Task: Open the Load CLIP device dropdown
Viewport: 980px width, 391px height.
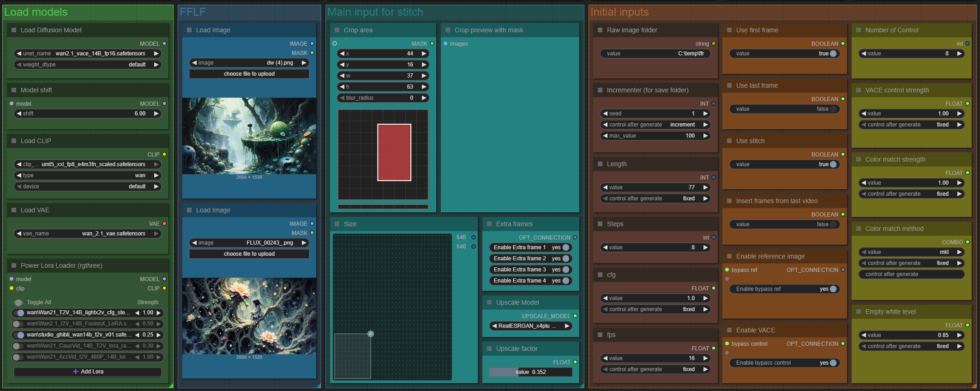Action: point(88,186)
